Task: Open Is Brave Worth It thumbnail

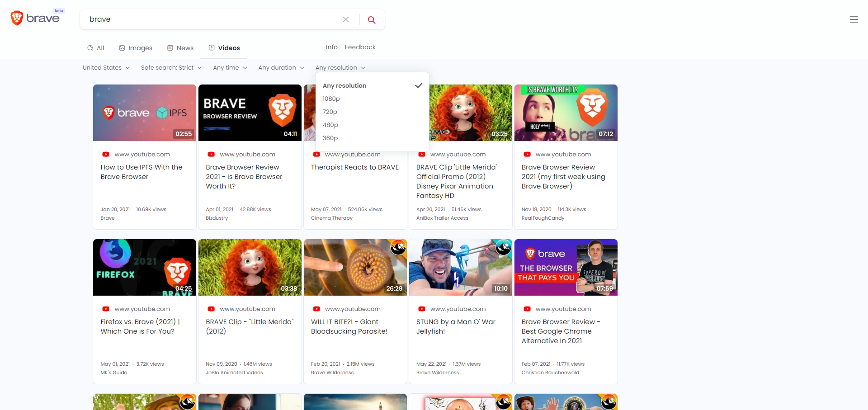Action: (x=566, y=113)
